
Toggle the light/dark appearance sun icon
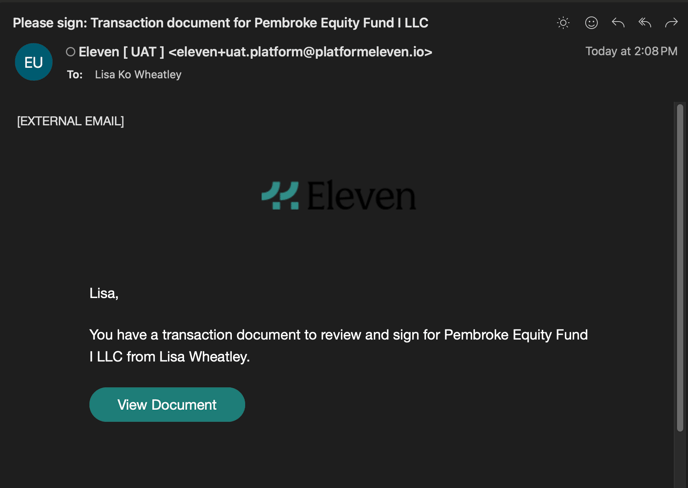563,23
